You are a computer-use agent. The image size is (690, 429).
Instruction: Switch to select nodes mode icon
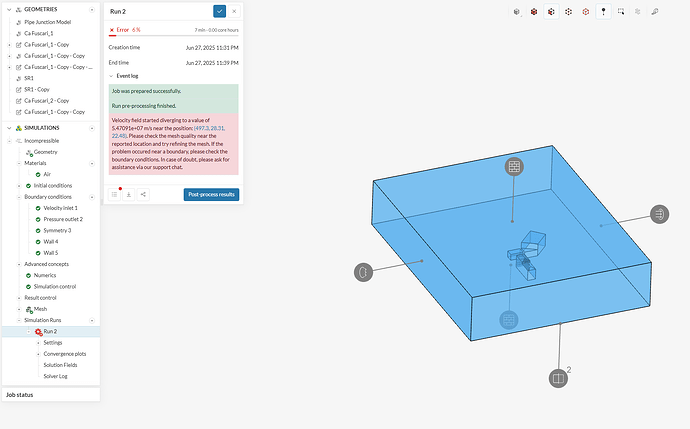586,12
